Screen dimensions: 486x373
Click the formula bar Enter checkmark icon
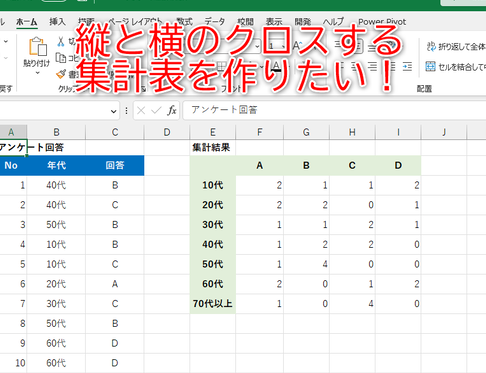pos(156,110)
